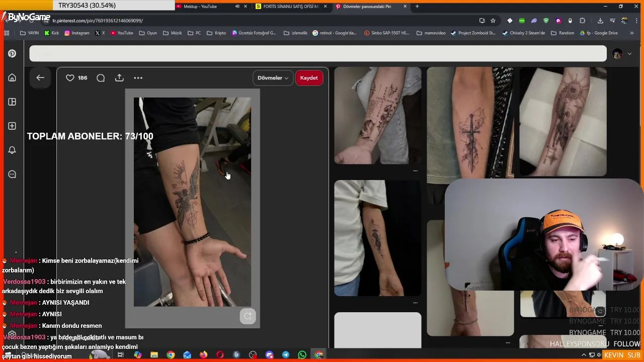The image size is (644, 362).
Task: Switch to Mektup - YouTube tab
Action: click(x=200, y=7)
